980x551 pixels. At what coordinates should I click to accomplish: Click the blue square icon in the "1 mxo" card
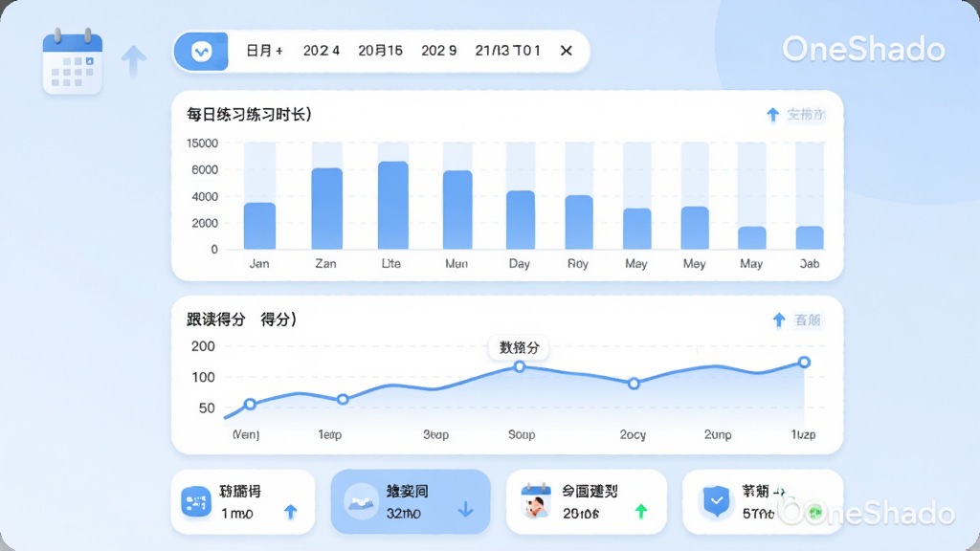tap(196, 501)
